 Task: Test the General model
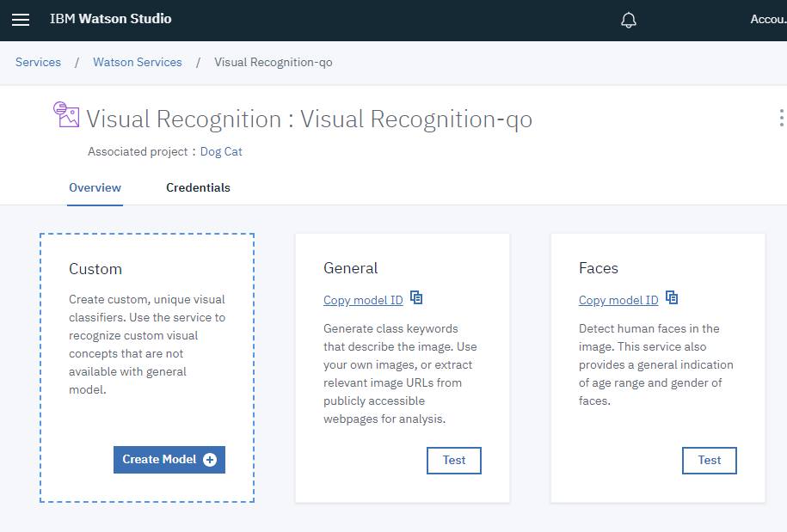click(454, 461)
